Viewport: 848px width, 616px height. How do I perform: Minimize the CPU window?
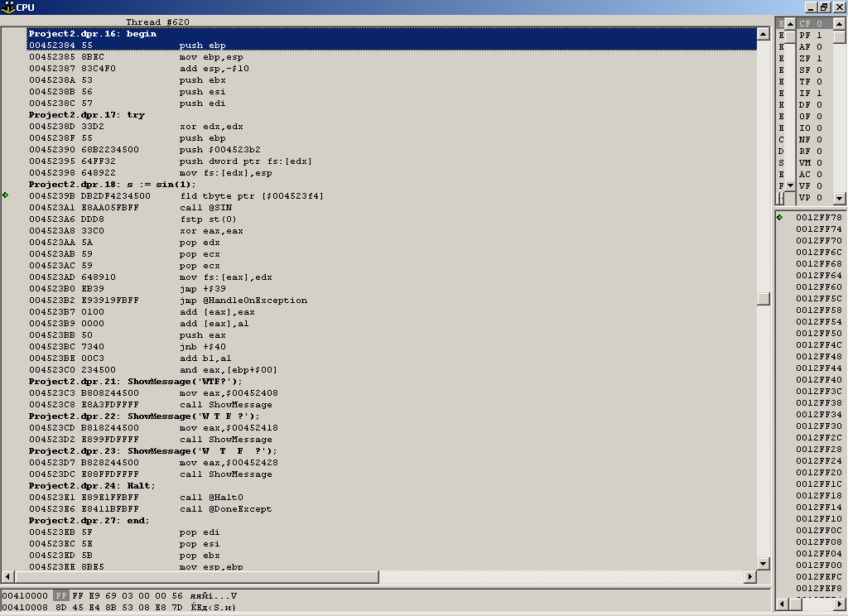pos(810,7)
